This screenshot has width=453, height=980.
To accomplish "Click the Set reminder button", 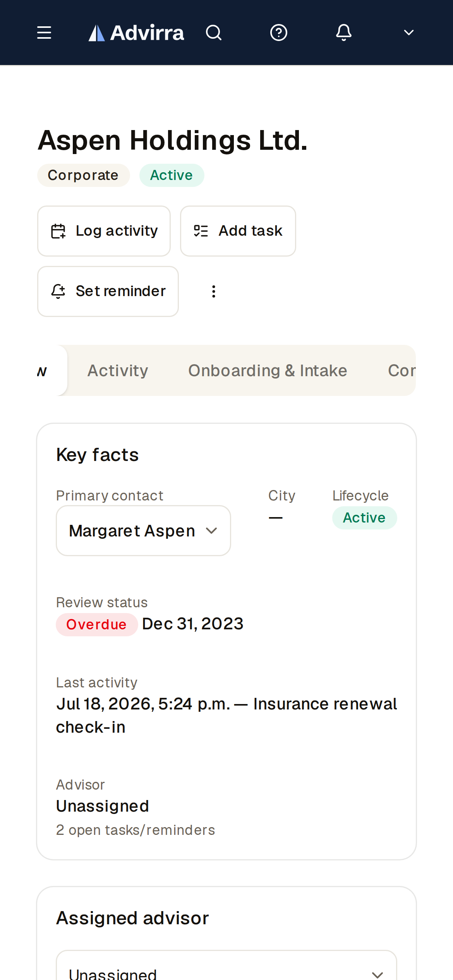I will [x=108, y=291].
